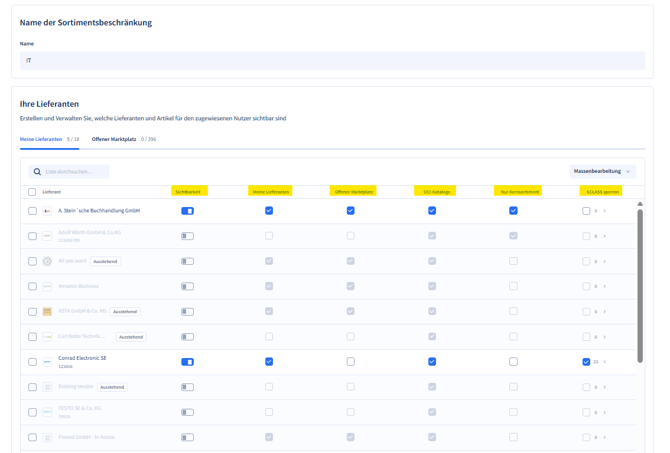Click the supplier list vertical scrollbar
Screen dimensions: 670x453
(x=640, y=283)
